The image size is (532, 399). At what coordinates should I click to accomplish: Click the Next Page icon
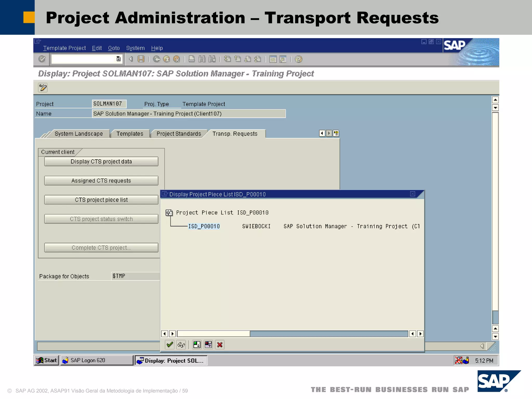(248, 59)
